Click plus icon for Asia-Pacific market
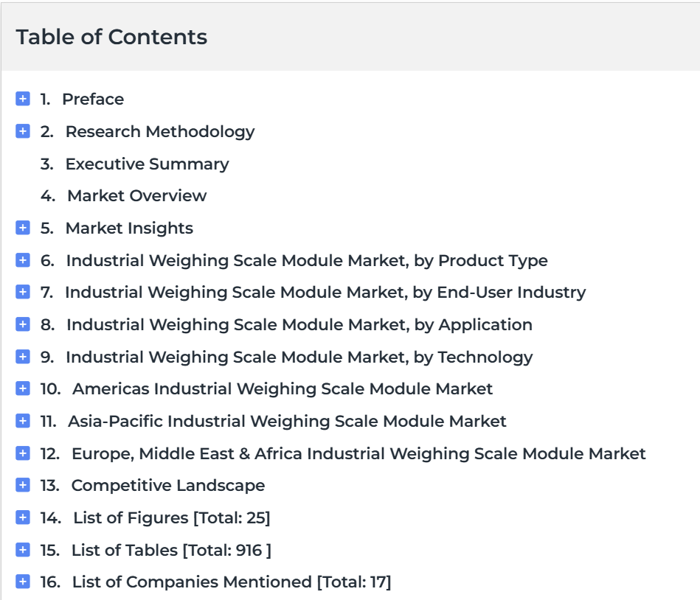700x600 pixels. (23, 421)
